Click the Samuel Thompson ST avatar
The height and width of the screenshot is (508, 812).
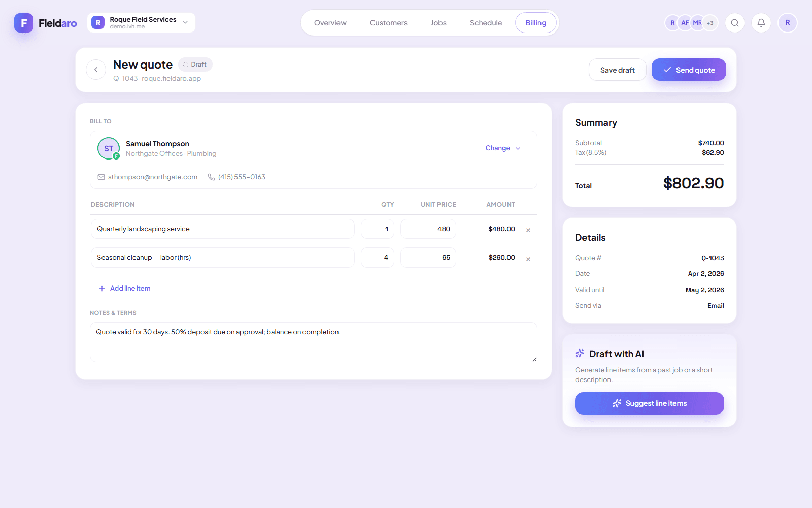click(x=109, y=148)
